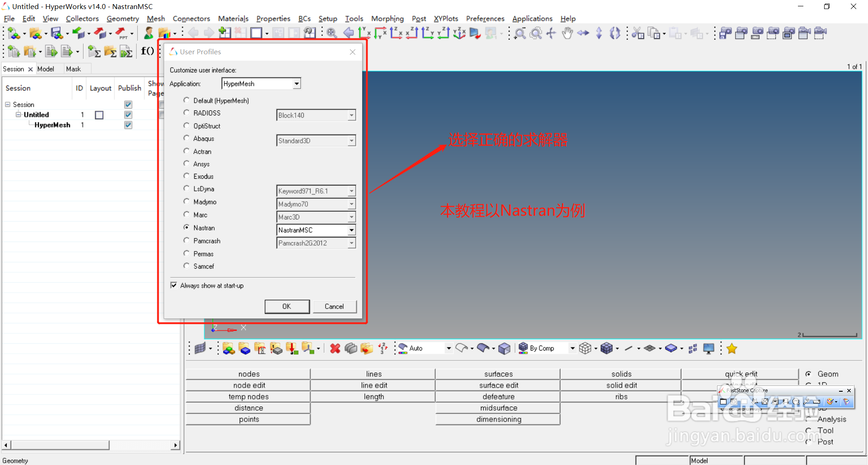Click the circle zoom magnifier icon

[x=536, y=33]
